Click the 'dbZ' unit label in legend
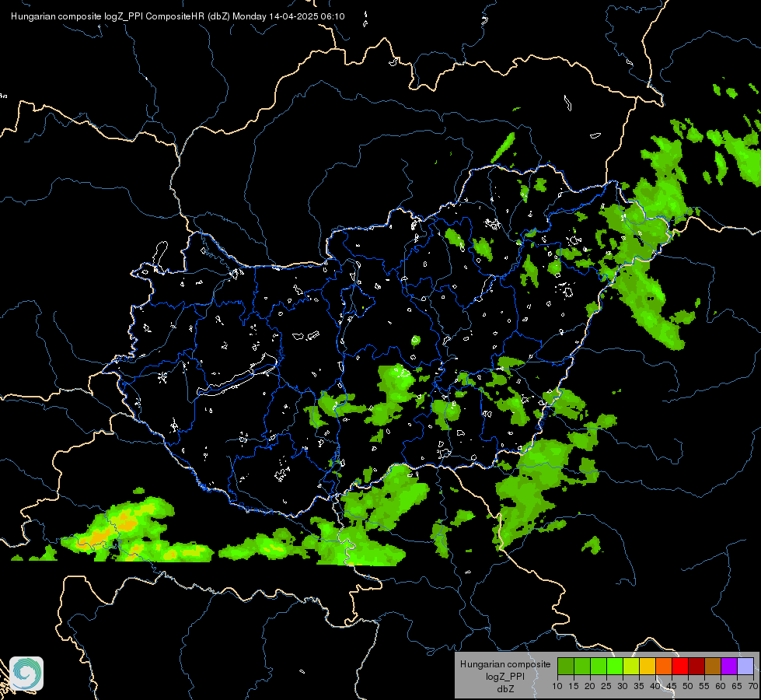Image resolution: width=761 pixels, height=700 pixels. pyautogui.click(x=505, y=689)
